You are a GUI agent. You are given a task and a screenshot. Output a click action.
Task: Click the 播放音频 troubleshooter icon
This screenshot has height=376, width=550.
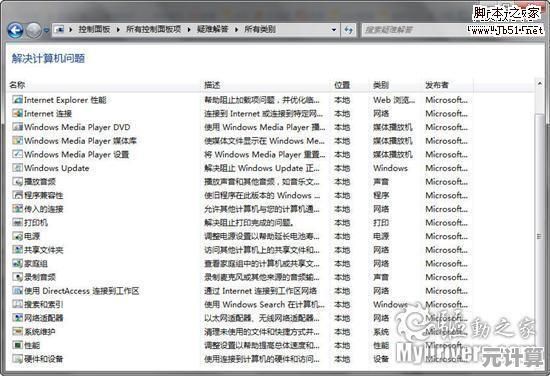[17, 181]
